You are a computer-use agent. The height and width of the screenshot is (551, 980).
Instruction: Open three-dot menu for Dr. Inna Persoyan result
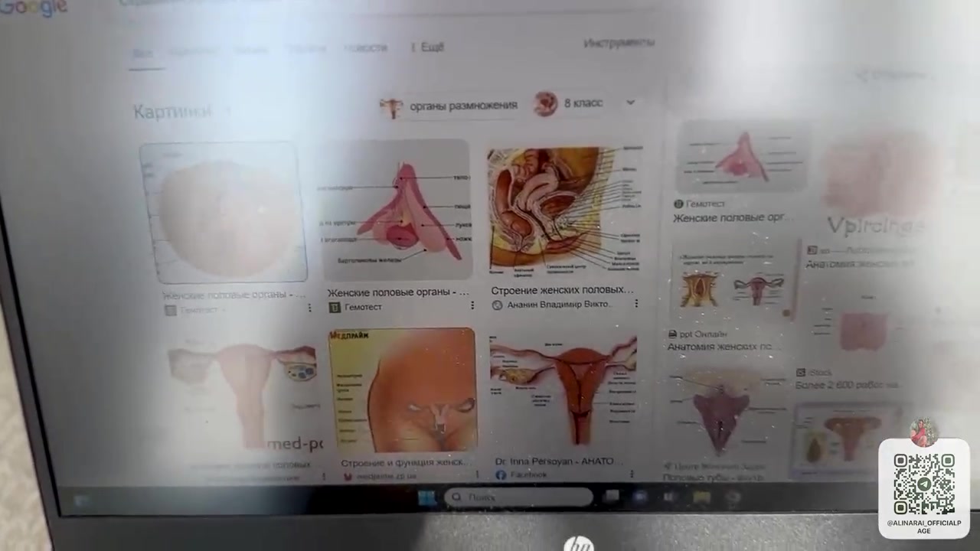point(632,474)
